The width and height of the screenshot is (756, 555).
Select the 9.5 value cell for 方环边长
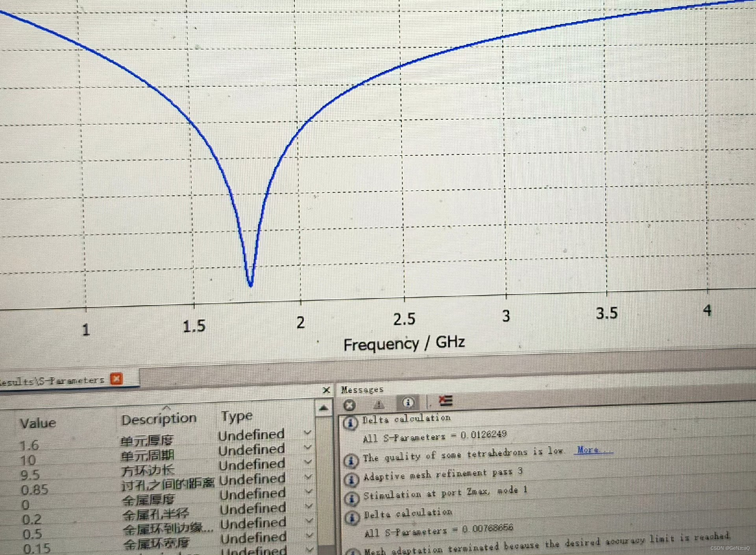point(30,475)
